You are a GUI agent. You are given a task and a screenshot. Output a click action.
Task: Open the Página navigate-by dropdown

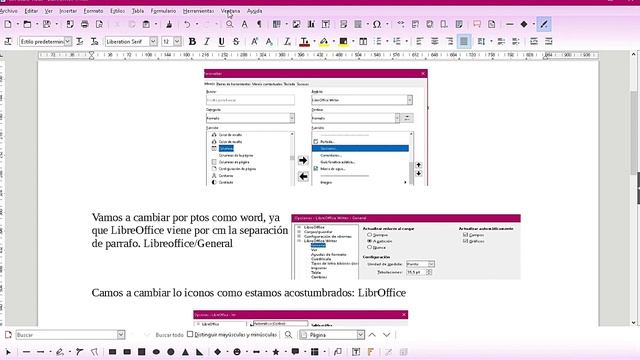pyautogui.click(x=360, y=335)
